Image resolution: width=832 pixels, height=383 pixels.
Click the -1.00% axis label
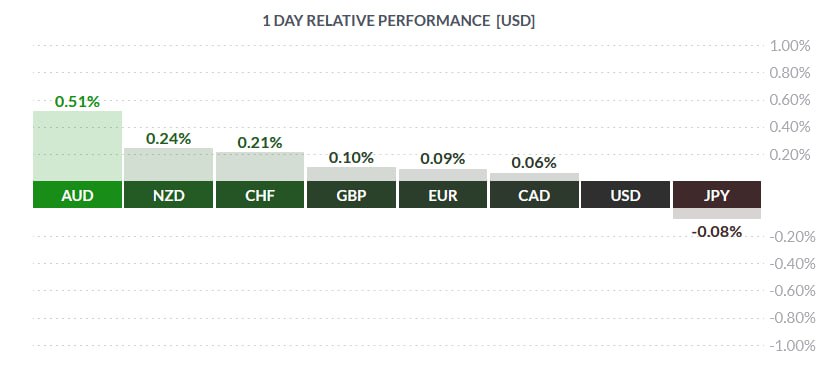[x=790, y=346]
